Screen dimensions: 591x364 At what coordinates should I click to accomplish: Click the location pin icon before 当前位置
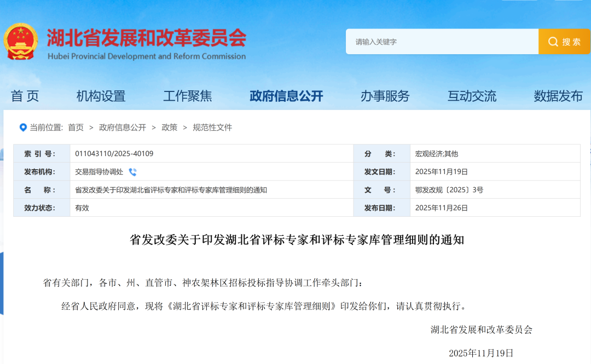[x=22, y=128]
